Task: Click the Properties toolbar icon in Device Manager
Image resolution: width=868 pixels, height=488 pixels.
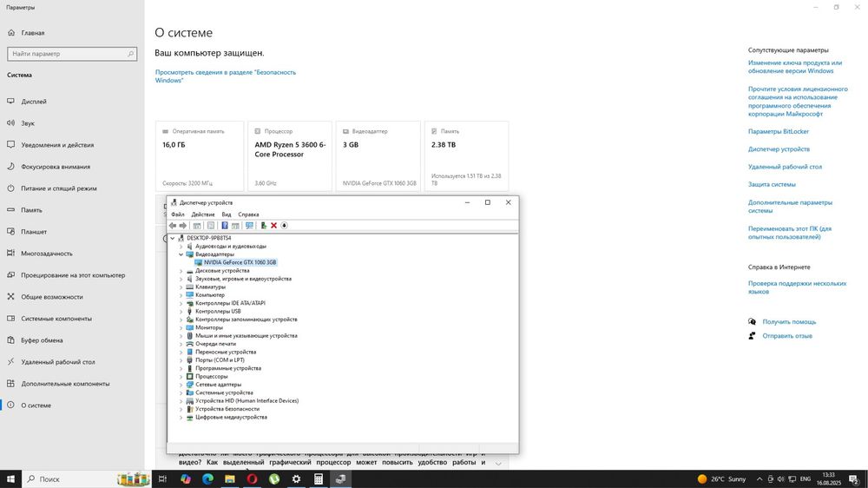Action: tap(210, 226)
